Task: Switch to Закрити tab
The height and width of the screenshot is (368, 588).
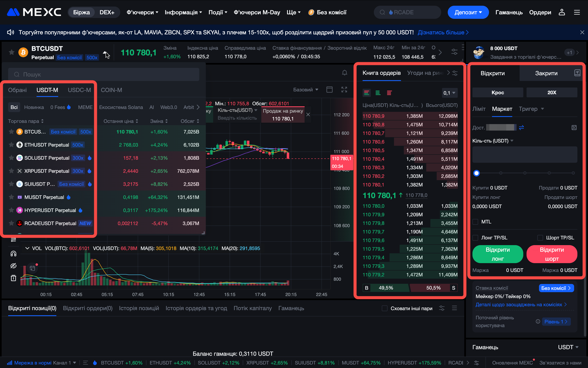Action: coord(546,73)
